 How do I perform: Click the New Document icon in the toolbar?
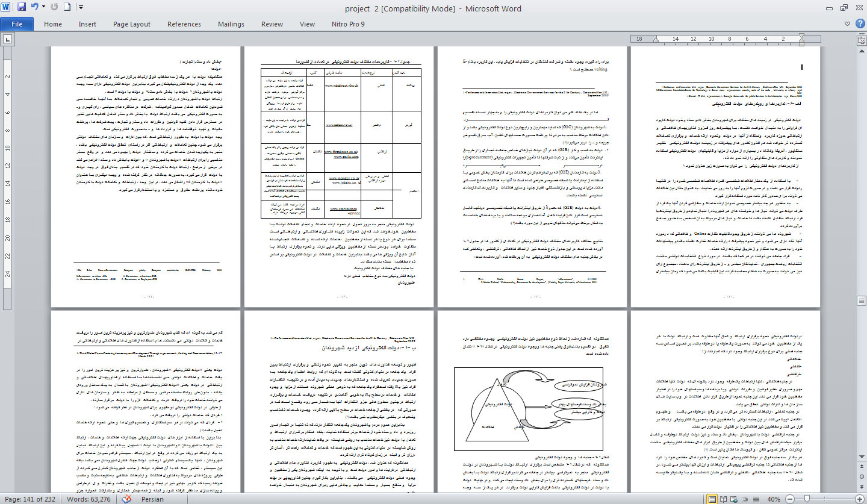click(67, 8)
